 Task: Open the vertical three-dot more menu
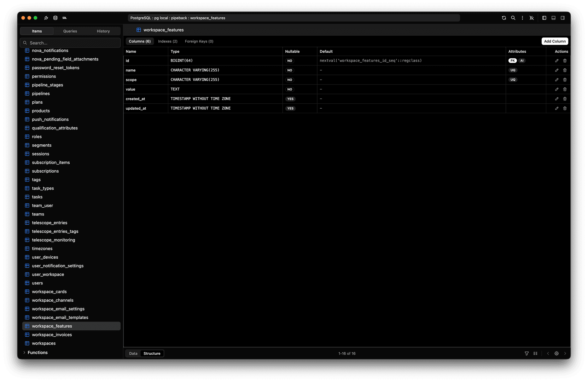pyautogui.click(x=522, y=18)
